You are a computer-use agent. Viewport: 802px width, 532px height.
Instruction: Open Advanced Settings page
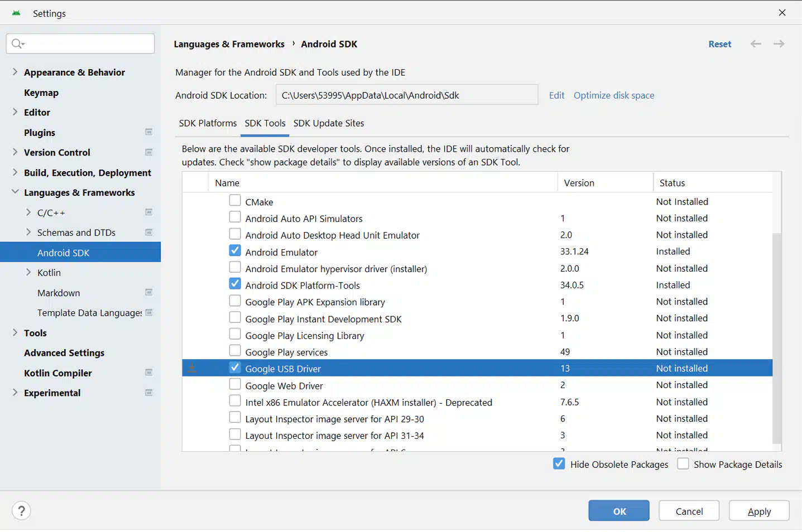pyautogui.click(x=64, y=353)
